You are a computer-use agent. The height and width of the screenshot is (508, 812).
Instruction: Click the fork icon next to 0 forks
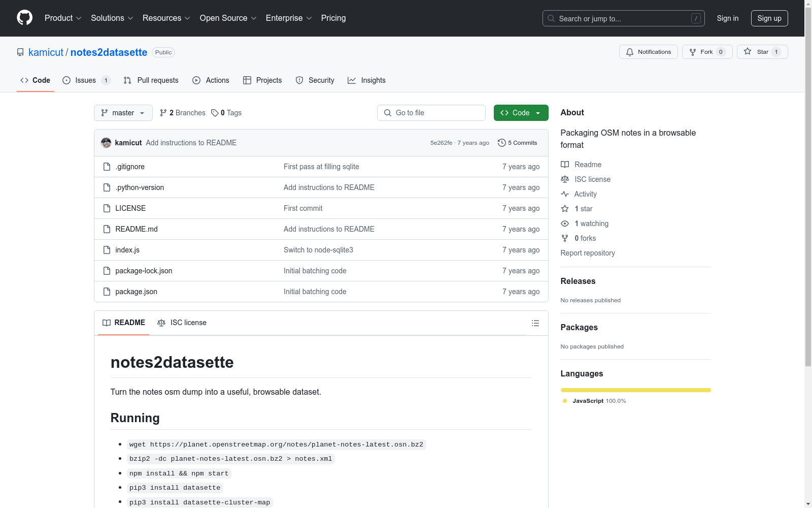pyautogui.click(x=565, y=238)
